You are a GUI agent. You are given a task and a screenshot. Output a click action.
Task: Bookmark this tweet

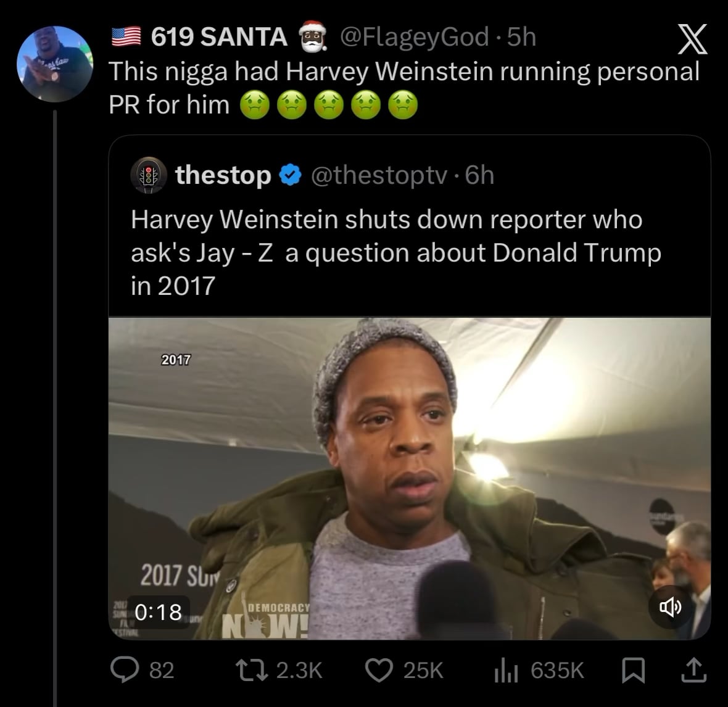632,670
